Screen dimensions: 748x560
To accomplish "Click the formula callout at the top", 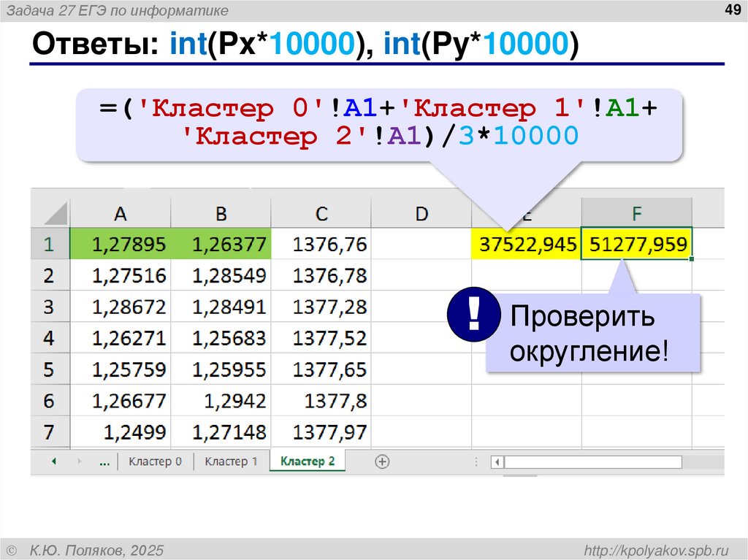I will tap(380, 122).
